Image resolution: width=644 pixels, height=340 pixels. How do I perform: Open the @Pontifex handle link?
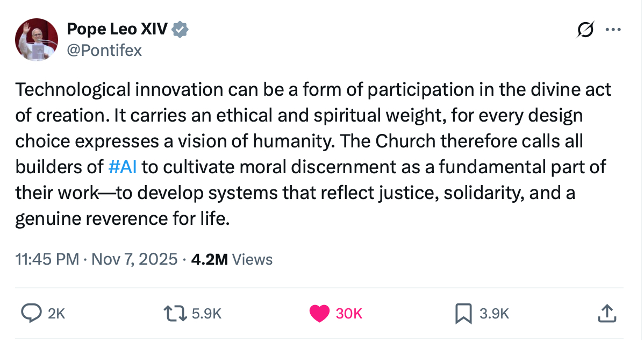[x=104, y=51]
